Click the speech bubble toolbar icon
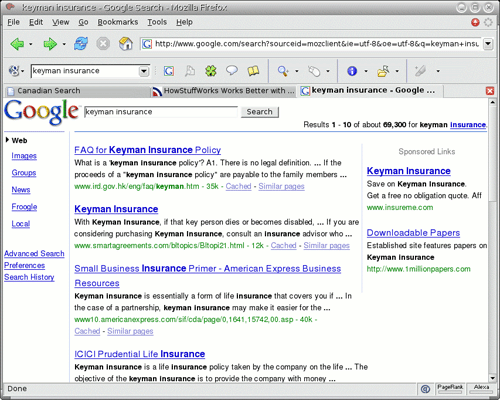This screenshot has height=400, width=500. (x=232, y=70)
